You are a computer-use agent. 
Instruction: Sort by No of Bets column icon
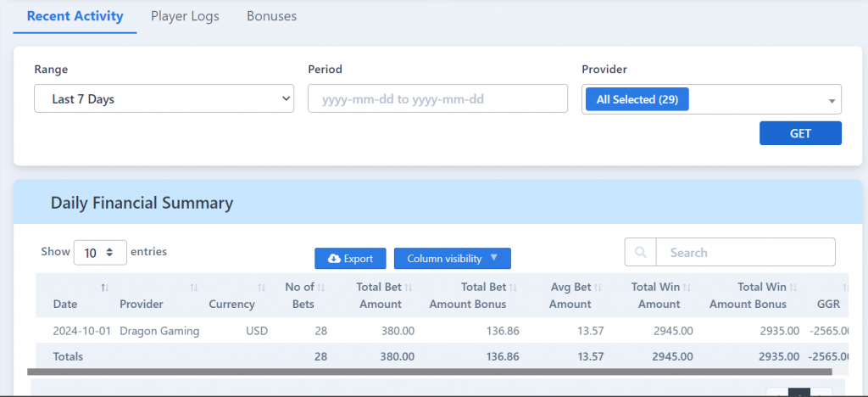pos(321,288)
